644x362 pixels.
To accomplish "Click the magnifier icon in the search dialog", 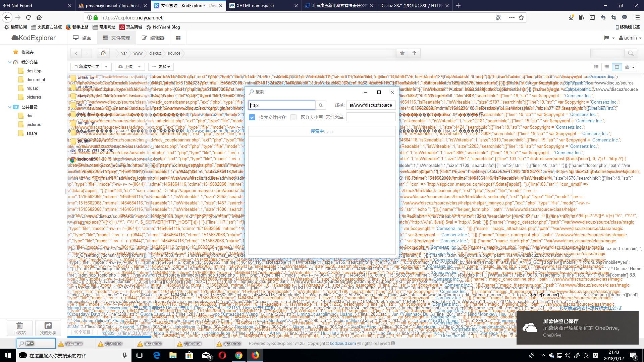I will (321, 105).
